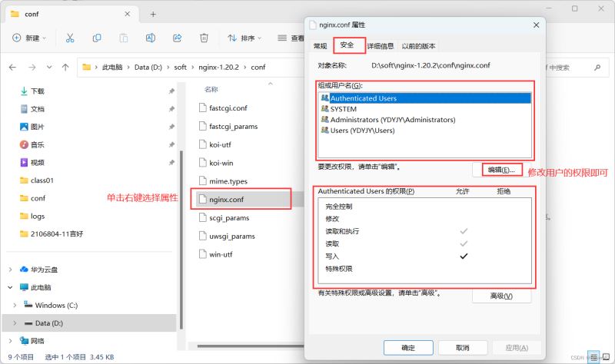Expand the 网络 Network node
Image resolution: width=615 pixels, height=364 pixels.
point(11,341)
